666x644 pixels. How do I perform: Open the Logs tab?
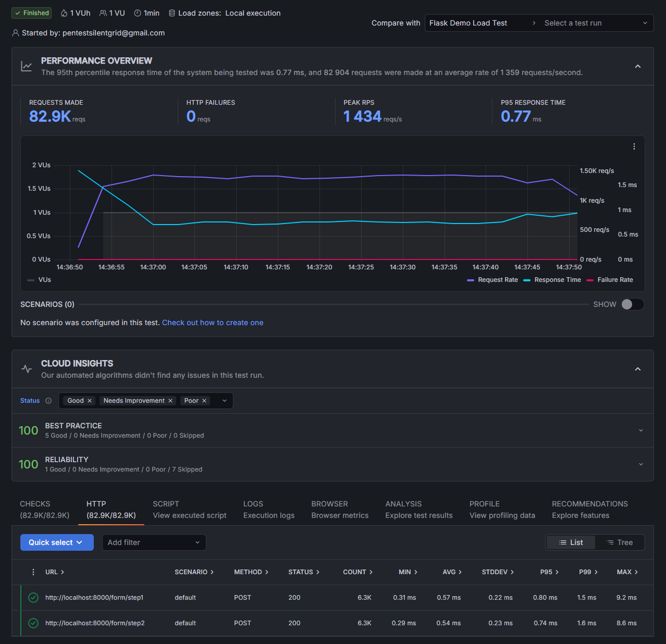[x=268, y=510]
